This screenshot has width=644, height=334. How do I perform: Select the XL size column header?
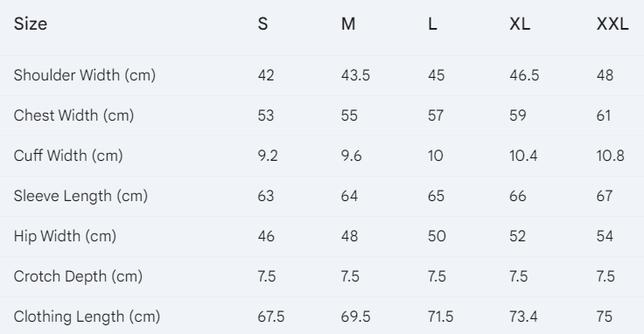click(520, 24)
